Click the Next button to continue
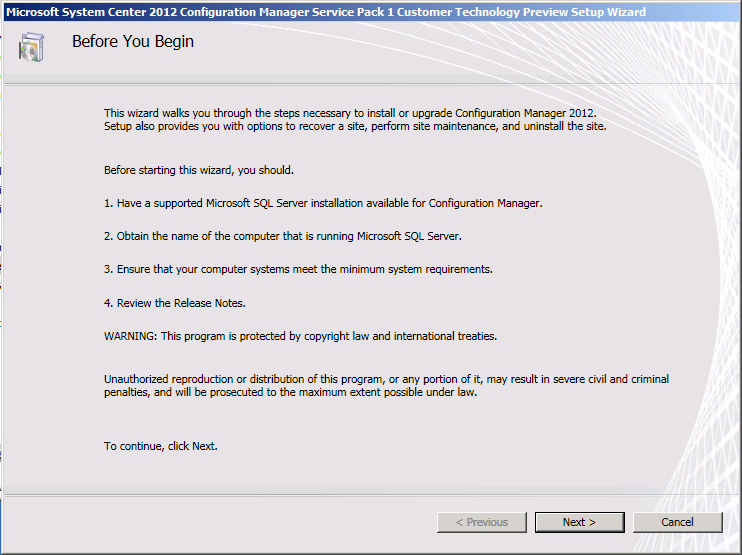Screen dimensions: 742x555 tap(579, 522)
